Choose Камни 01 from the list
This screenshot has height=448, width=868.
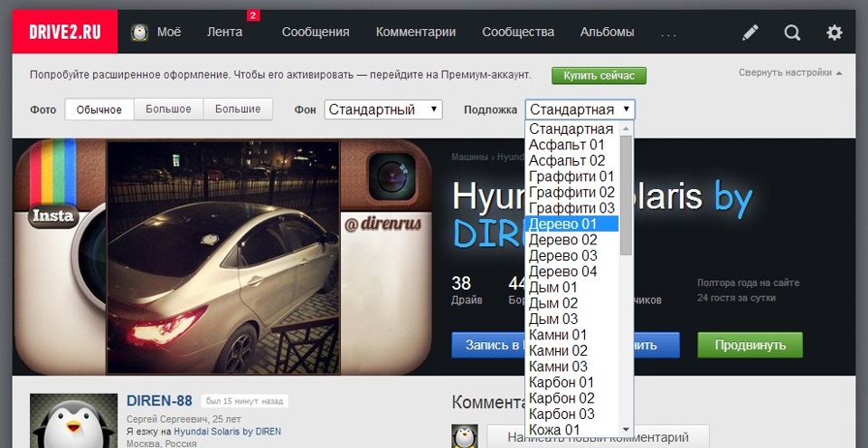[x=571, y=335]
